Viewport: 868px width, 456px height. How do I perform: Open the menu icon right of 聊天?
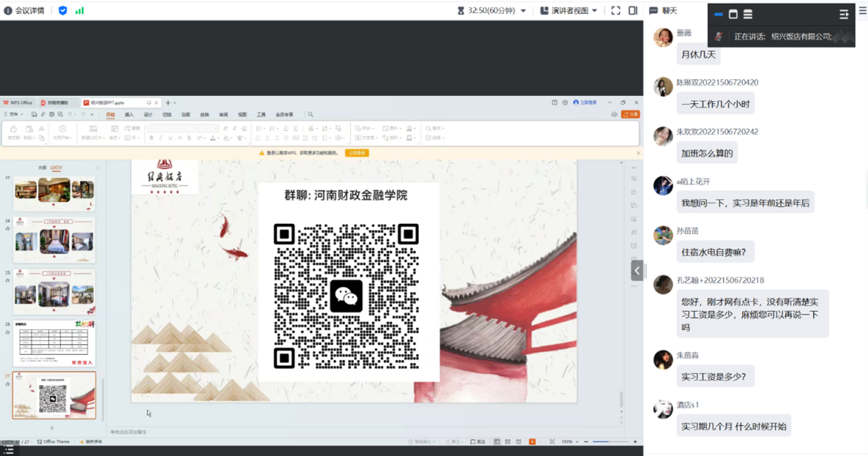click(863, 10)
